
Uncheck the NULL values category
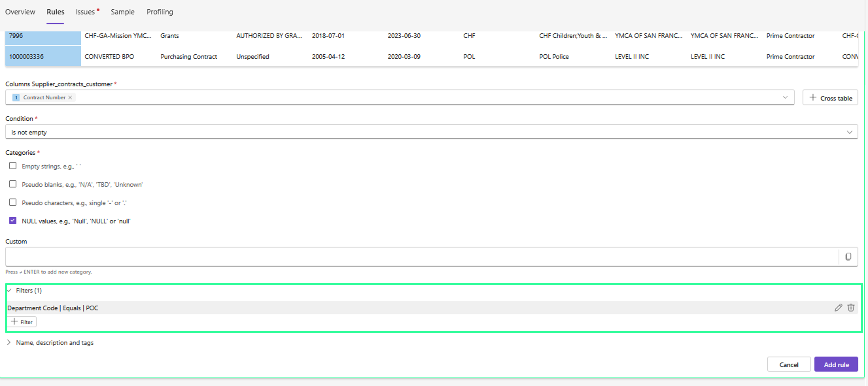[x=13, y=221]
